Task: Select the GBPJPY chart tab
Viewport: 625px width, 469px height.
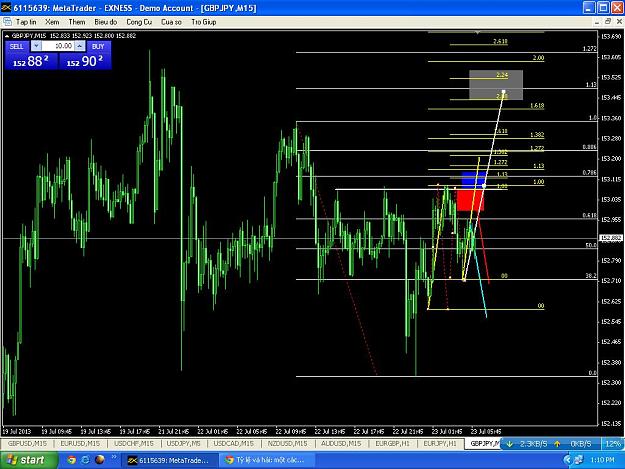Action: point(484,443)
